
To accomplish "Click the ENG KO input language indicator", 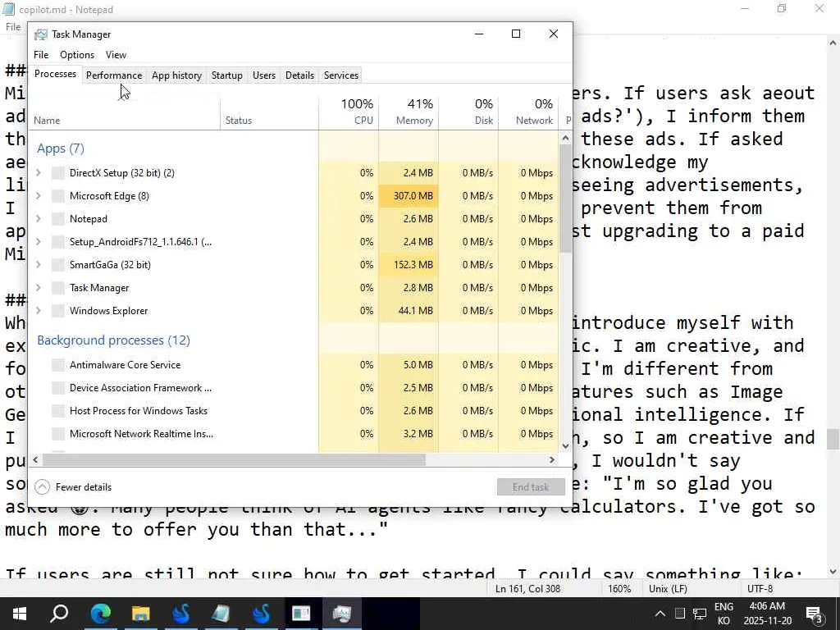I will (724, 614).
